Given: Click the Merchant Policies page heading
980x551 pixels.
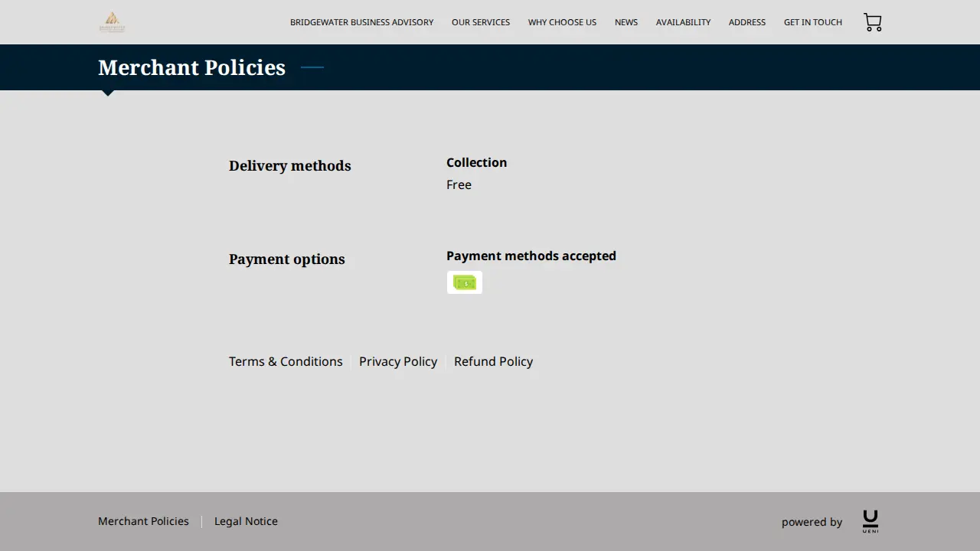Looking at the screenshot, I should 191,67.
